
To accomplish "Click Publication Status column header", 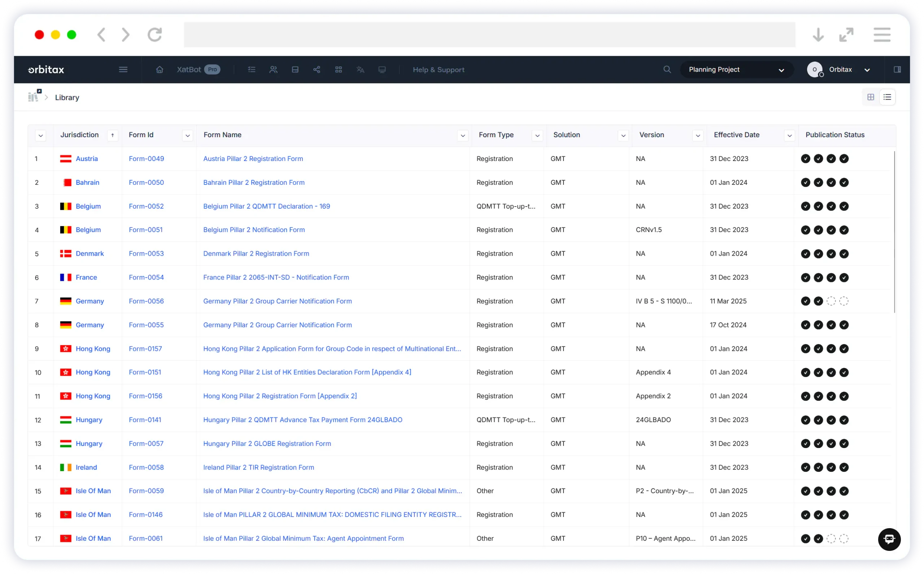I will tap(834, 135).
